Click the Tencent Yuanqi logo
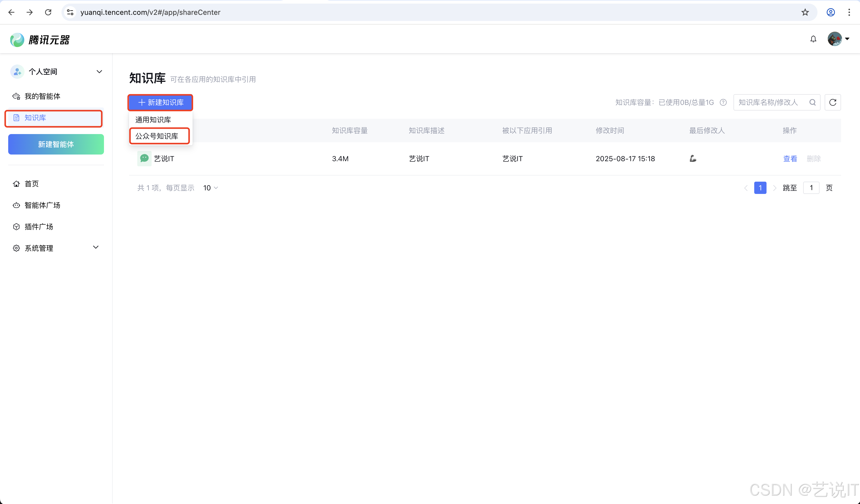This screenshot has width=860, height=504. pyautogui.click(x=40, y=40)
